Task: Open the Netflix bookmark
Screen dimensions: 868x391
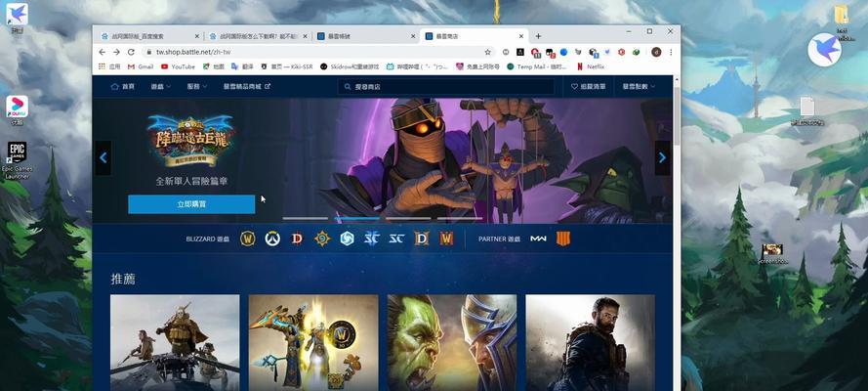Action: 590,66
